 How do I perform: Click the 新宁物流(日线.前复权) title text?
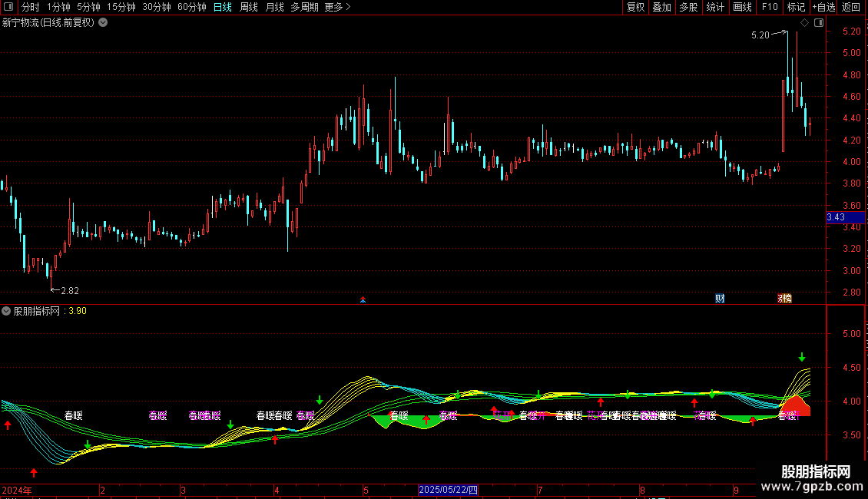coord(48,23)
